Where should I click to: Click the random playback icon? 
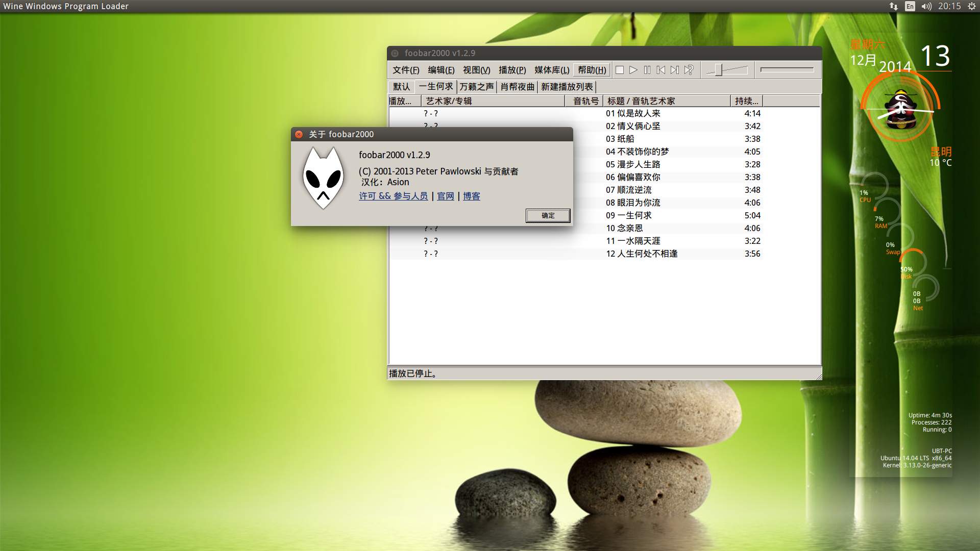pos(689,70)
